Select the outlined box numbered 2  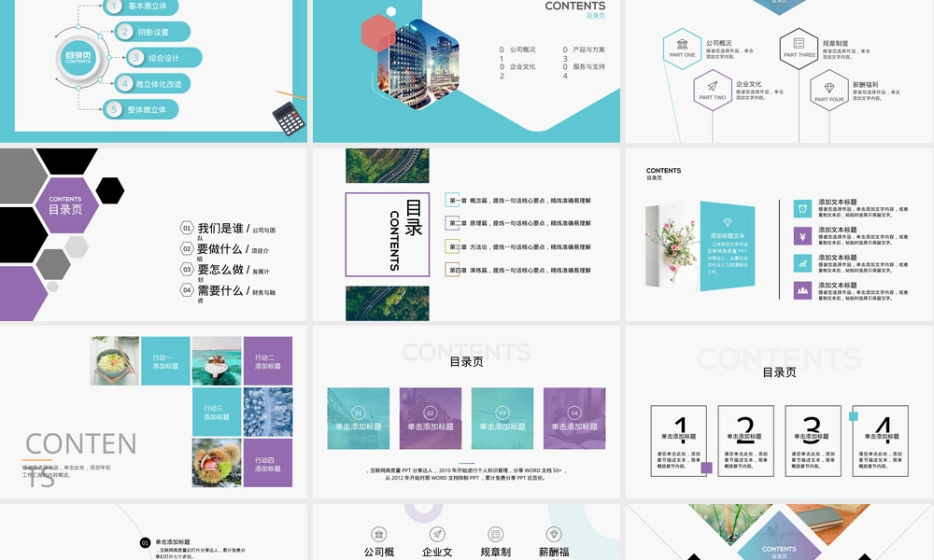[745, 441]
